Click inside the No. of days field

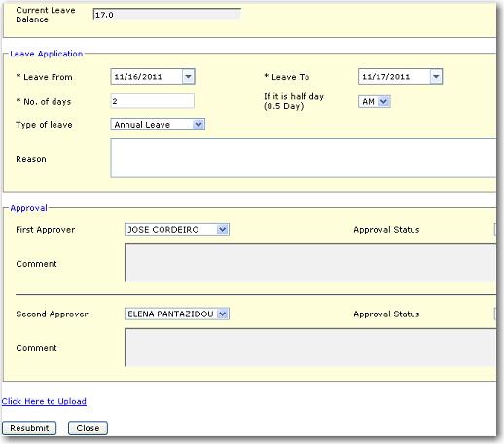pos(153,101)
